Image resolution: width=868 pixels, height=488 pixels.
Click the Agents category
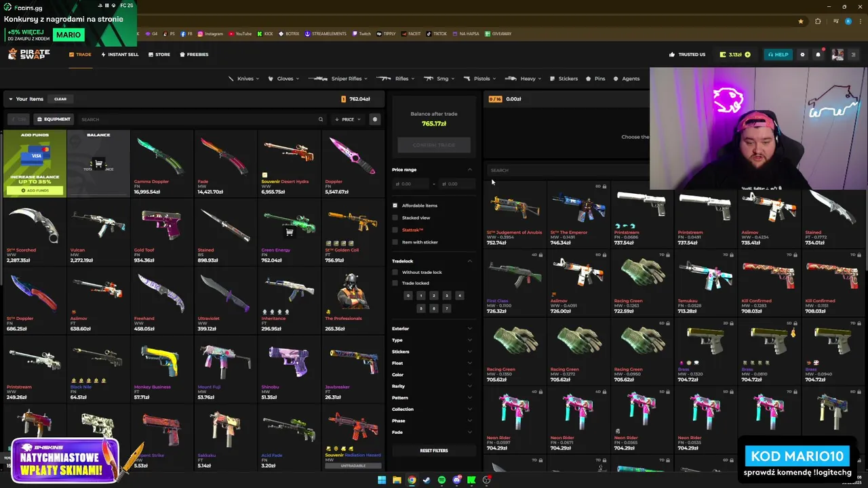tap(627, 79)
